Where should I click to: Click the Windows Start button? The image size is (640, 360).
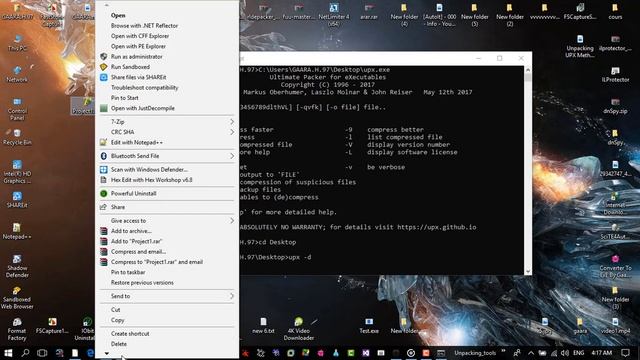(8, 353)
